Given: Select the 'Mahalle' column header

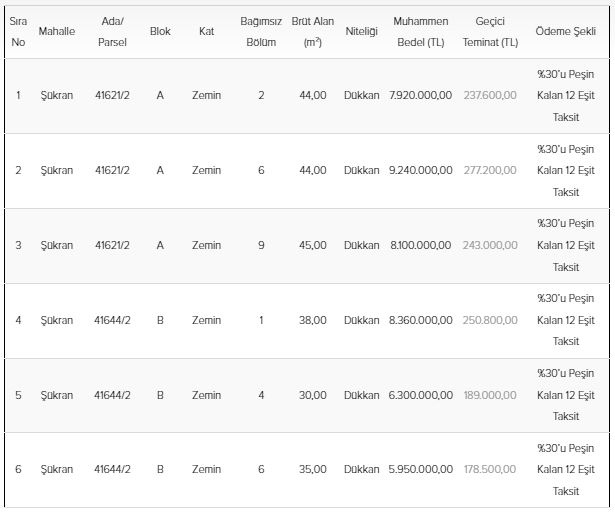Looking at the screenshot, I should [x=57, y=31].
